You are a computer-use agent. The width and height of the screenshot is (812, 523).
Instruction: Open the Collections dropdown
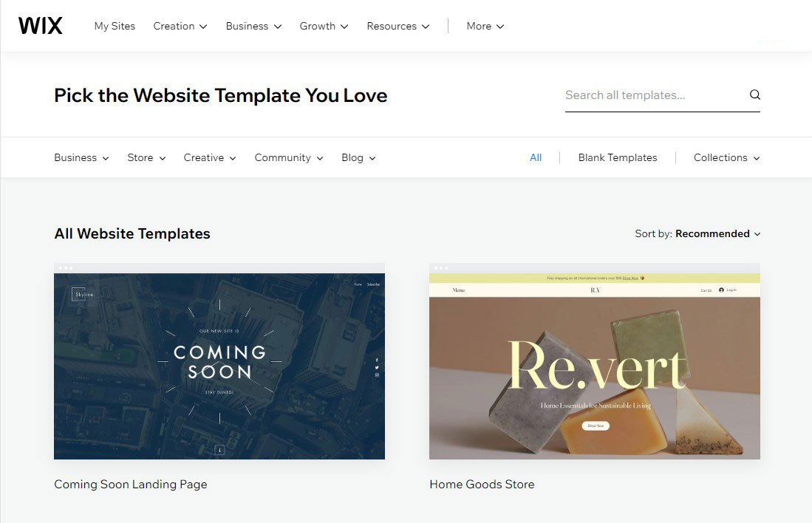point(726,158)
